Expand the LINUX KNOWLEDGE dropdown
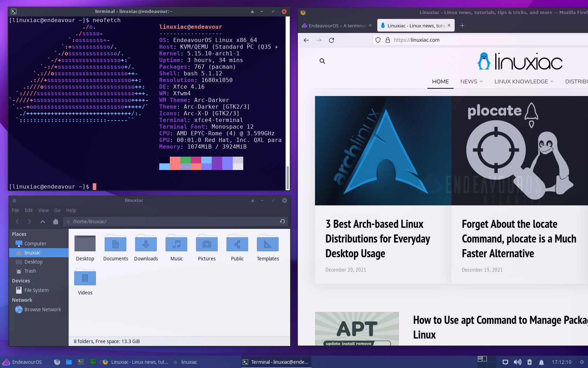The image size is (588, 368). click(x=524, y=81)
